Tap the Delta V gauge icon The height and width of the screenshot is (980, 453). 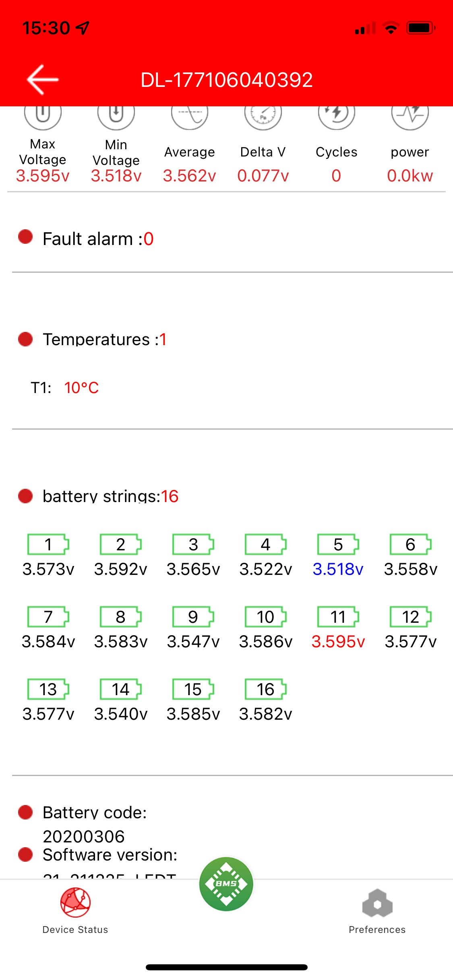click(x=263, y=115)
